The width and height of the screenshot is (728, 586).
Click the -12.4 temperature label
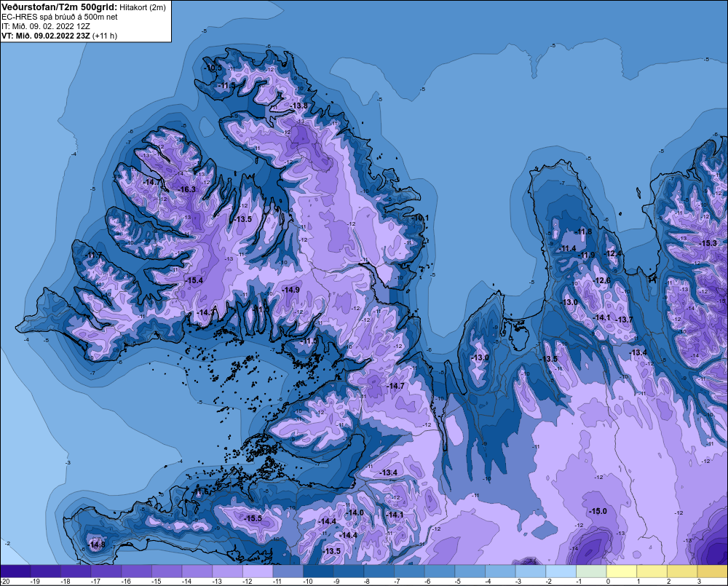click(612, 253)
